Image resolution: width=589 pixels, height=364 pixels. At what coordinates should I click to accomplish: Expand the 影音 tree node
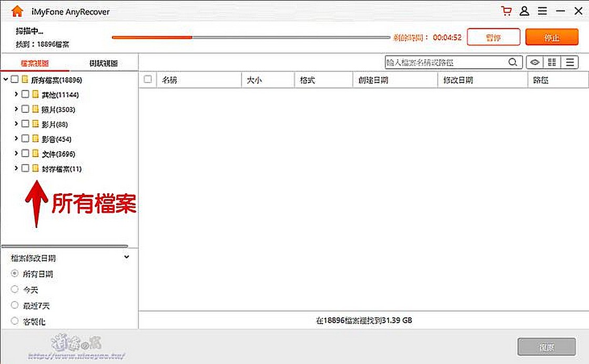coord(16,139)
